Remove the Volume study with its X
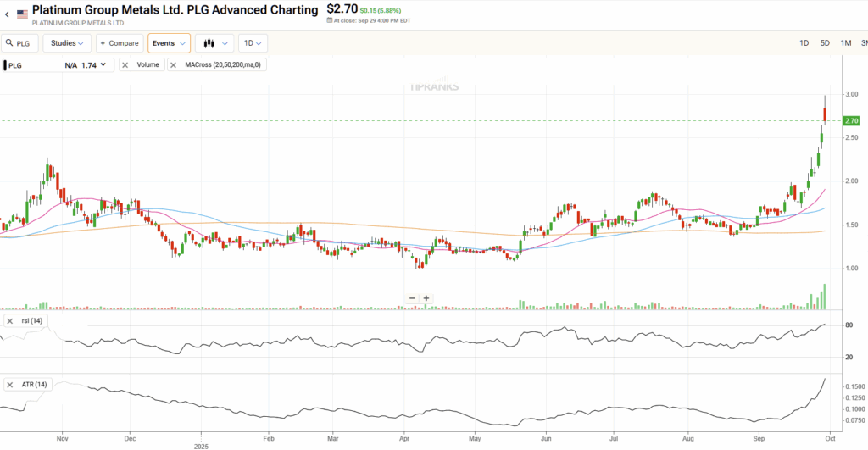 [x=125, y=64]
